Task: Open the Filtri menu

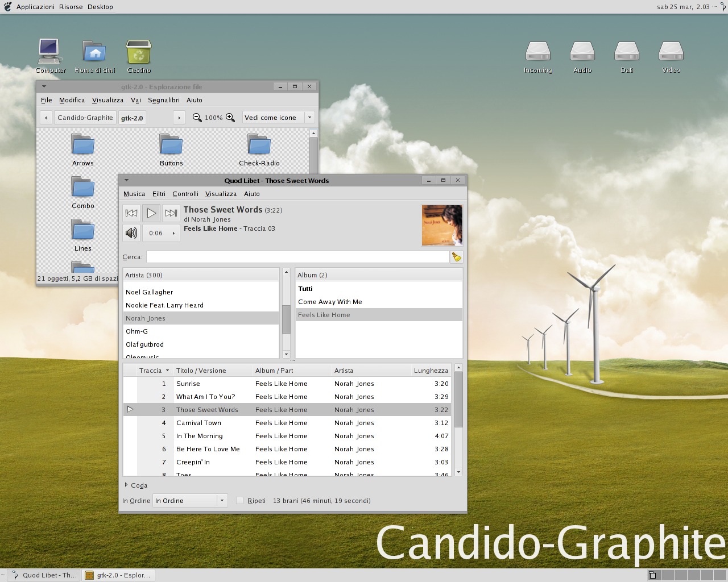Action: tap(159, 194)
